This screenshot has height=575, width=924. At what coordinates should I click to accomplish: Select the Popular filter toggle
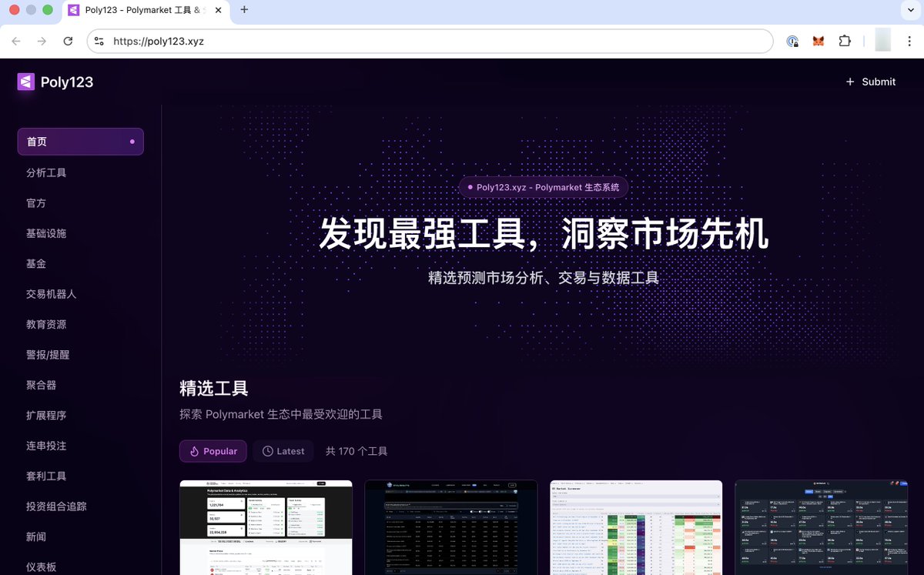[213, 451]
